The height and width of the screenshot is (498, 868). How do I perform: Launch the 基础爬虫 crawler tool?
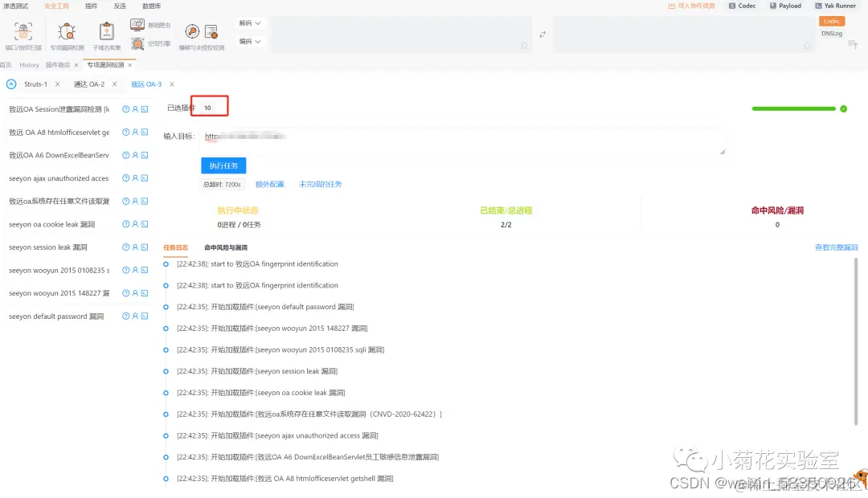[150, 25]
